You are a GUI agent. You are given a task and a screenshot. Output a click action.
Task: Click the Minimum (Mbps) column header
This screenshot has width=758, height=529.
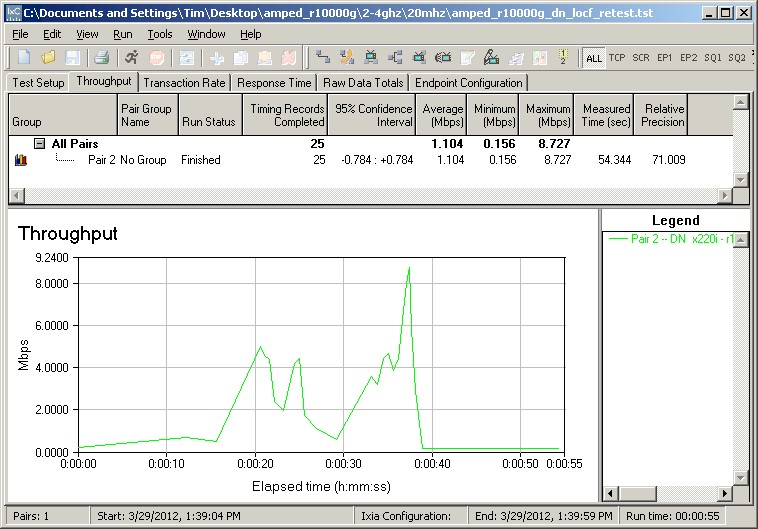[x=494, y=115]
